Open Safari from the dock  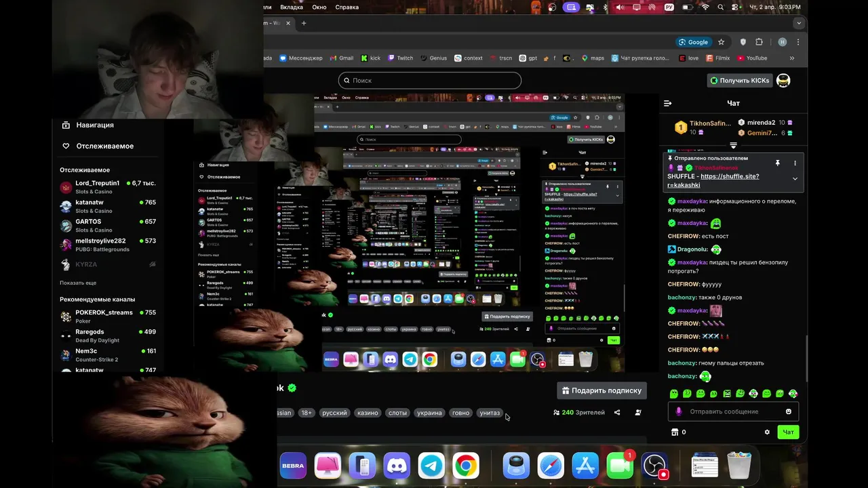click(551, 466)
